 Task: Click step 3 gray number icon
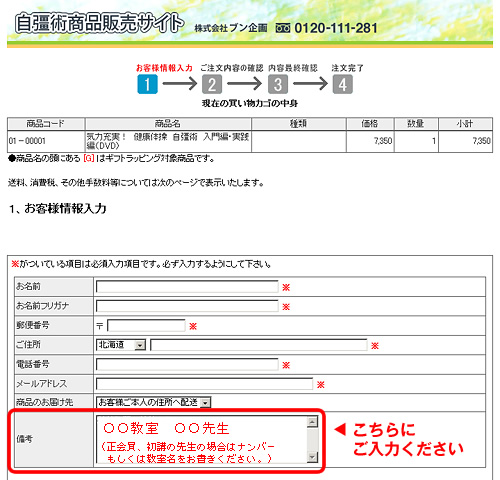click(x=278, y=84)
